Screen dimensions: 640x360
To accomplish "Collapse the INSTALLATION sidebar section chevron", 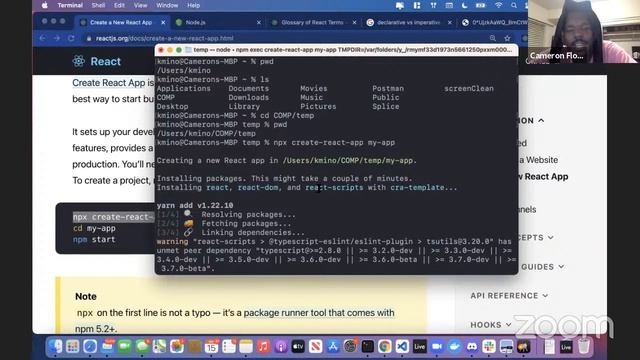I will (x=541, y=120).
